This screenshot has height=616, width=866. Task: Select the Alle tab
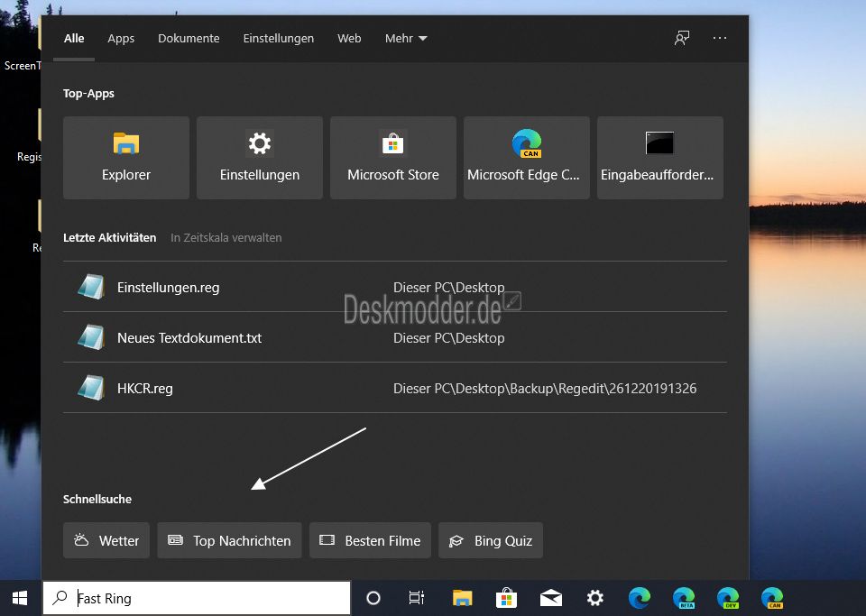pyautogui.click(x=74, y=38)
